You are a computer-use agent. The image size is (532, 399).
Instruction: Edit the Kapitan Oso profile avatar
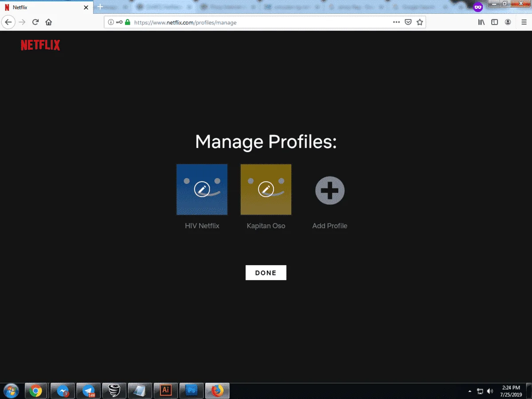266,190
